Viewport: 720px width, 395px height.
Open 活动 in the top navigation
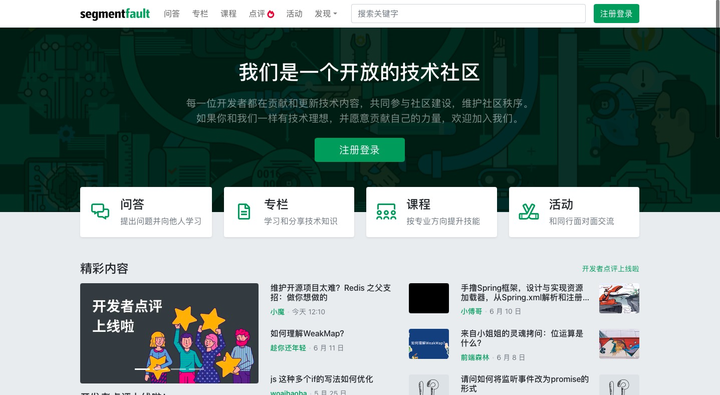pos(294,14)
